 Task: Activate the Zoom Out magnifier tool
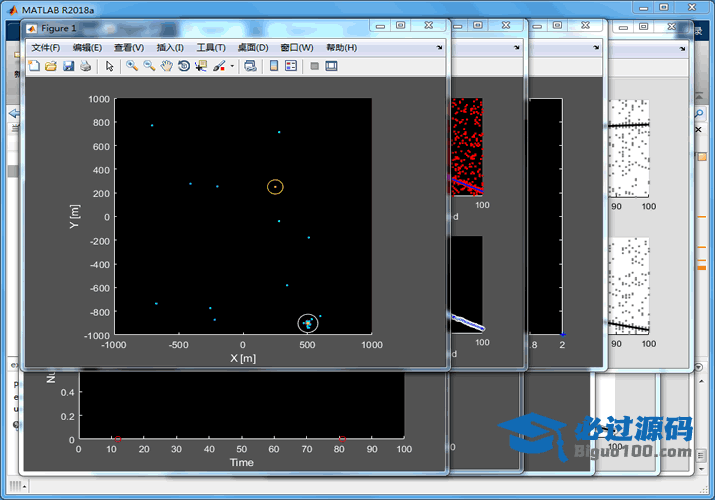(x=150, y=66)
